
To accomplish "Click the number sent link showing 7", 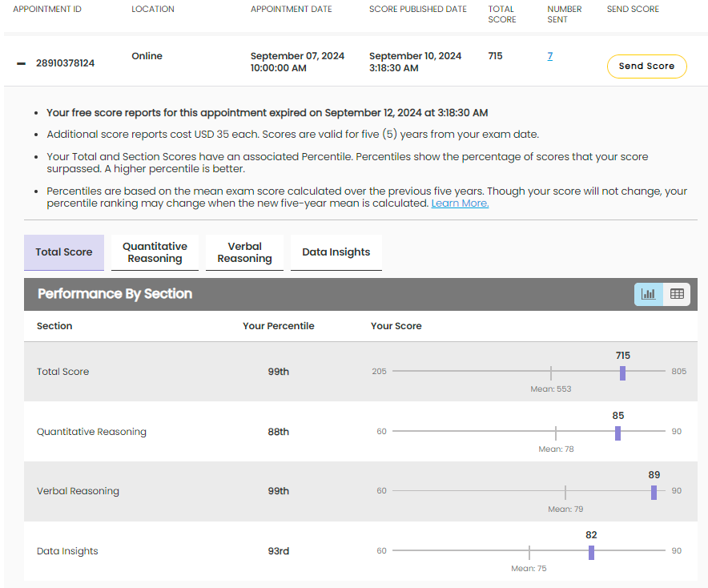I will pos(549,56).
